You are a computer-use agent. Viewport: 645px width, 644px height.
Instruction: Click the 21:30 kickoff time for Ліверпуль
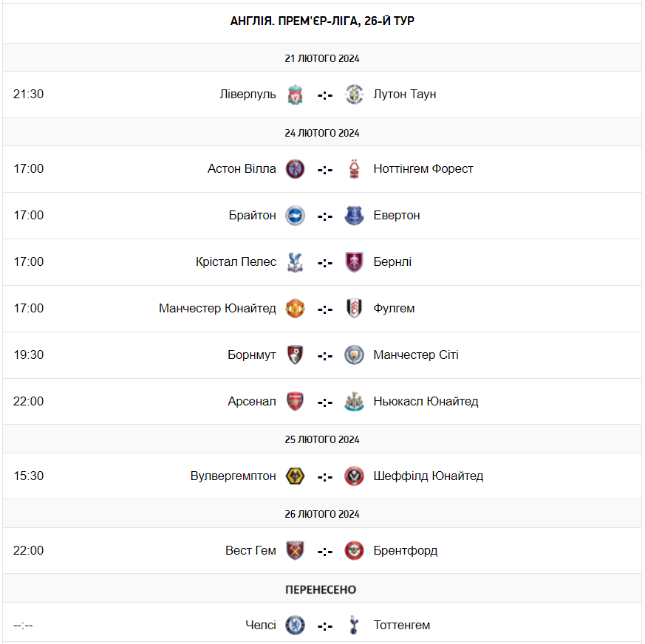[29, 95]
